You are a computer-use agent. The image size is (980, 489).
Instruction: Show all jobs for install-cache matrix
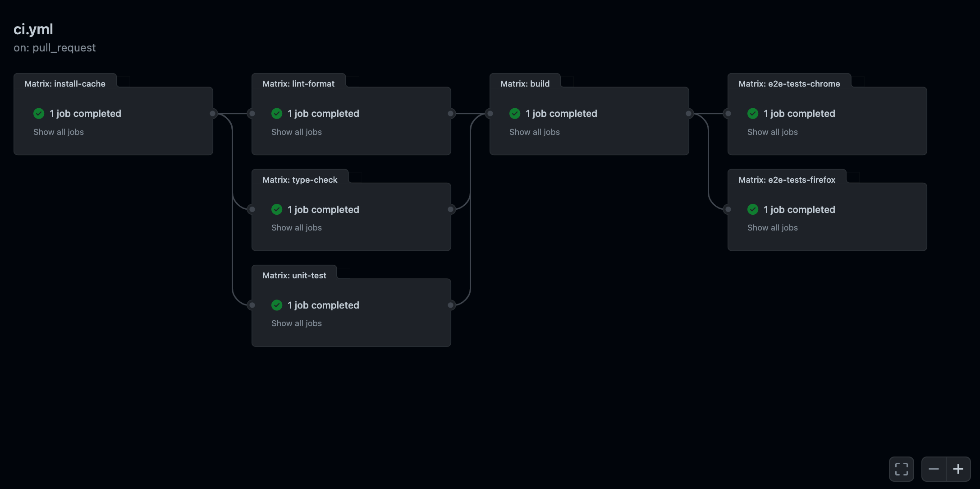58,132
